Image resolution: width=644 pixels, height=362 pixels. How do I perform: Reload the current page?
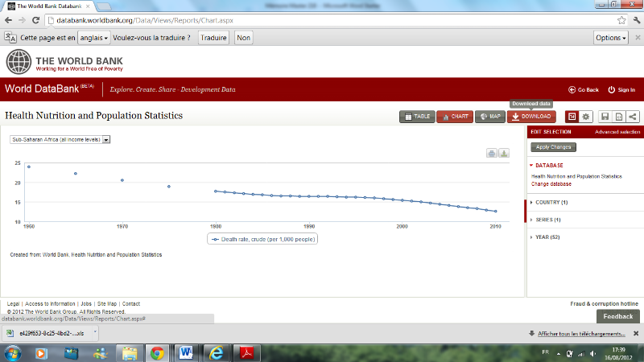pos(35,20)
